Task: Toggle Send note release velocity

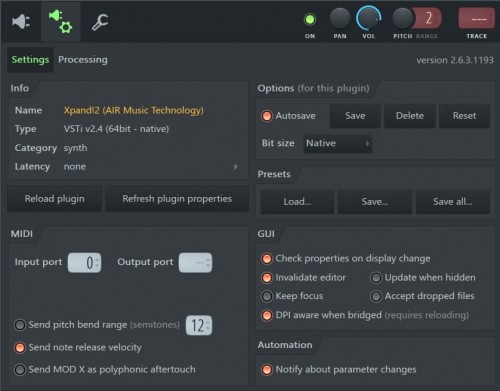Action: [20, 348]
